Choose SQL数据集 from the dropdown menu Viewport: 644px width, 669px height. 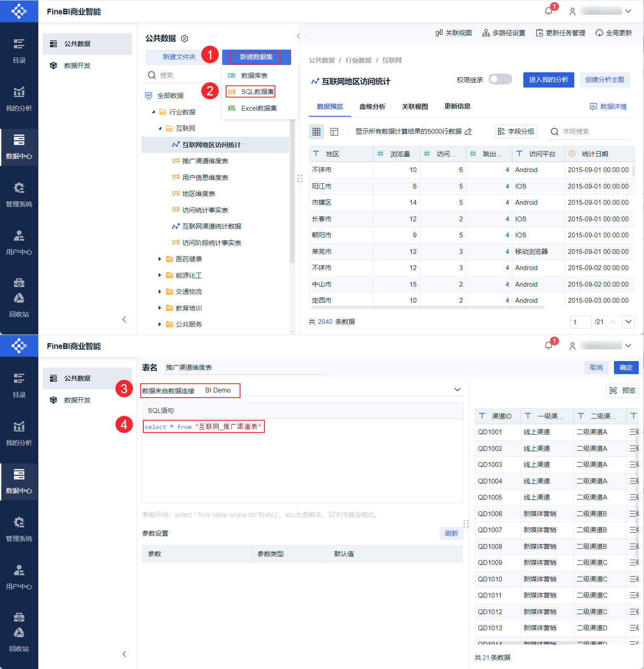coord(251,92)
